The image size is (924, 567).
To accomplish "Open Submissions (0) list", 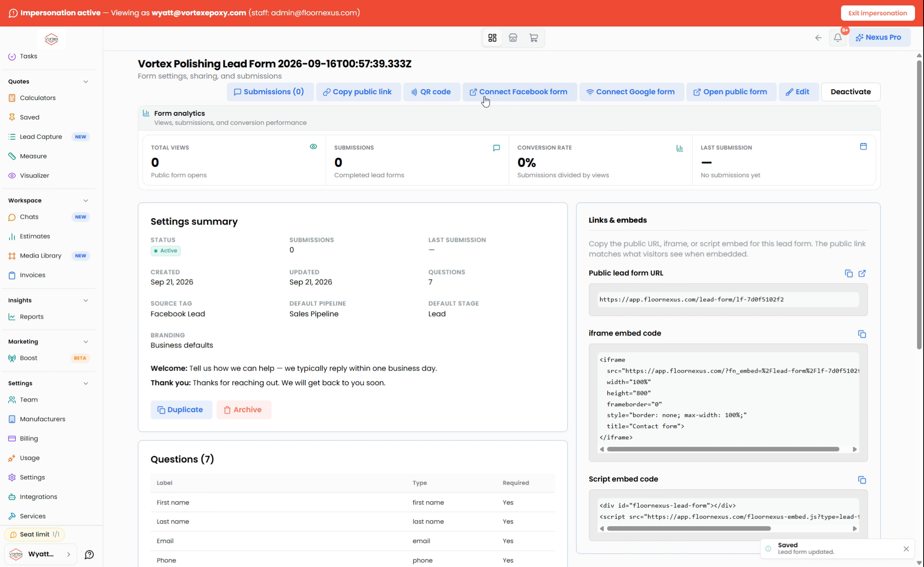I will [270, 92].
